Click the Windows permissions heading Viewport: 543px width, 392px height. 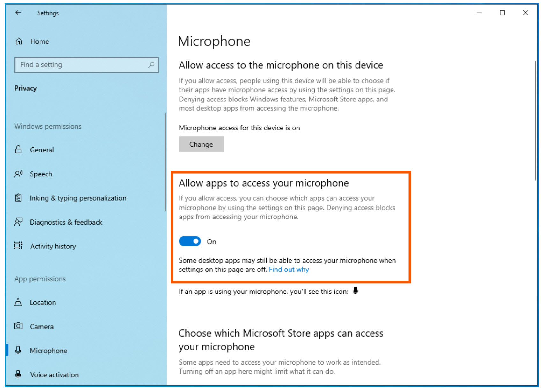pos(48,126)
